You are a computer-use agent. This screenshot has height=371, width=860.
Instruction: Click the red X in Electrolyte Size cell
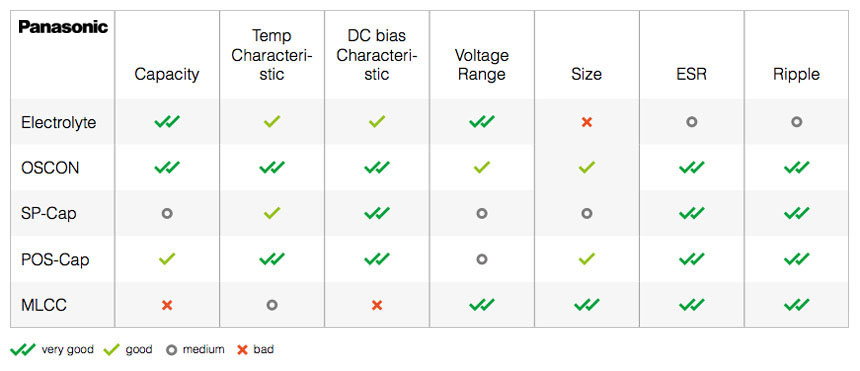pos(586,122)
